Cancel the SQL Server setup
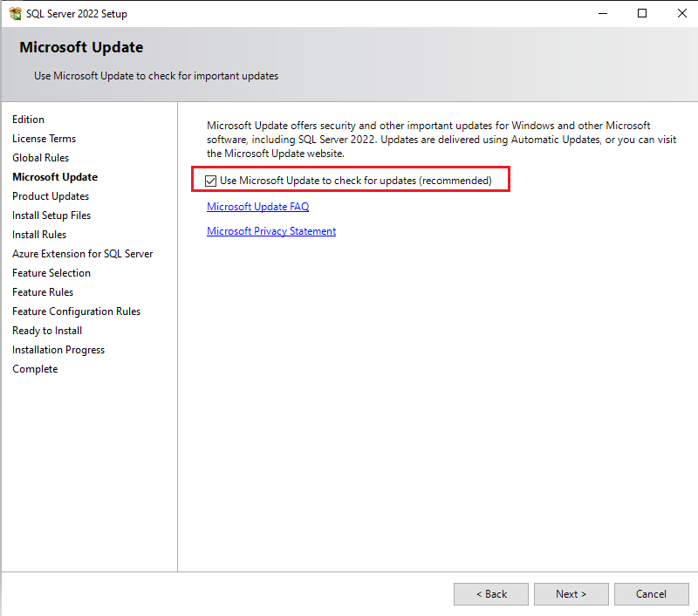The image size is (698, 616). click(x=651, y=594)
